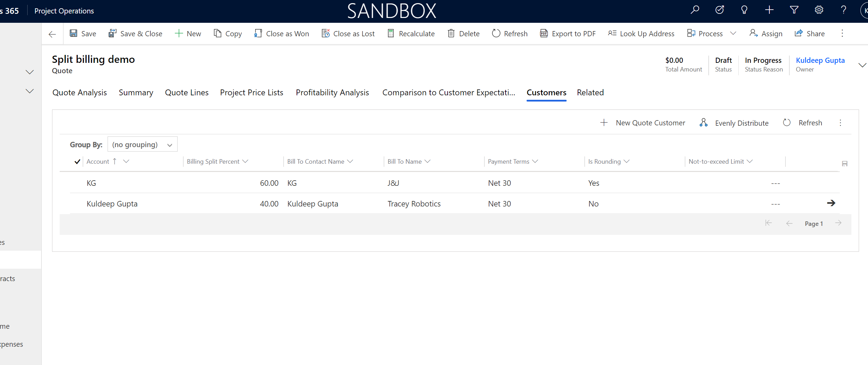Open owner record Kuldeep Gupta
Image resolution: width=868 pixels, height=365 pixels.
(820, 60)
